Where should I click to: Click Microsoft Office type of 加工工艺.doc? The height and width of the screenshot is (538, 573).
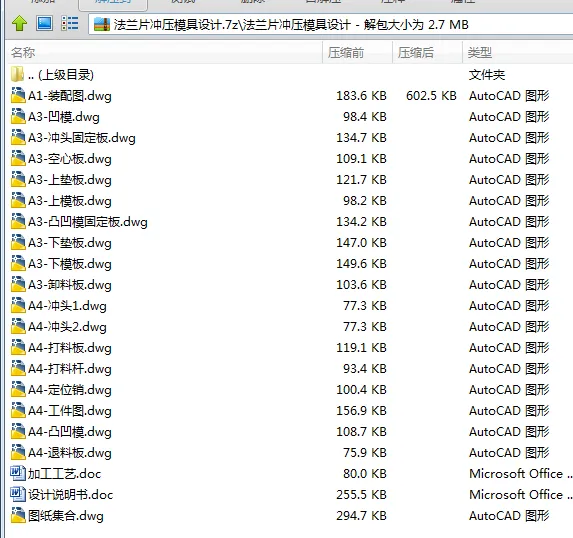pyautogui.click(x=520, y=474)
